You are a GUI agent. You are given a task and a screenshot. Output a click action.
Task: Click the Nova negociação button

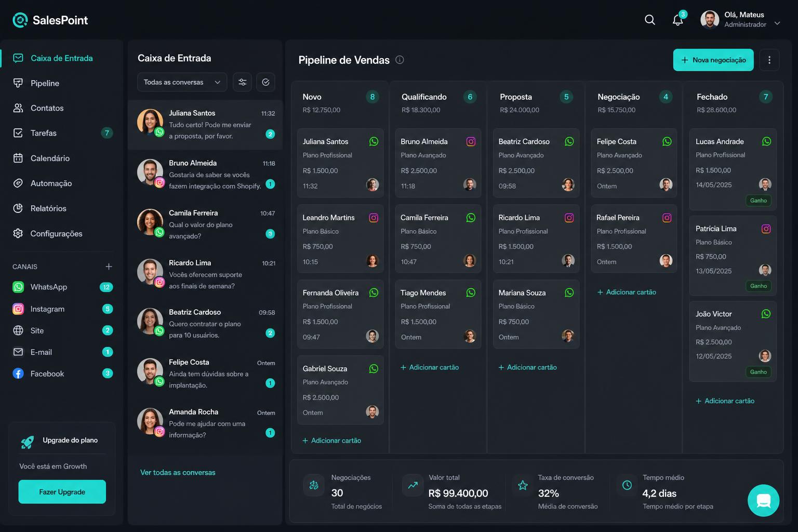coord(713,60)
